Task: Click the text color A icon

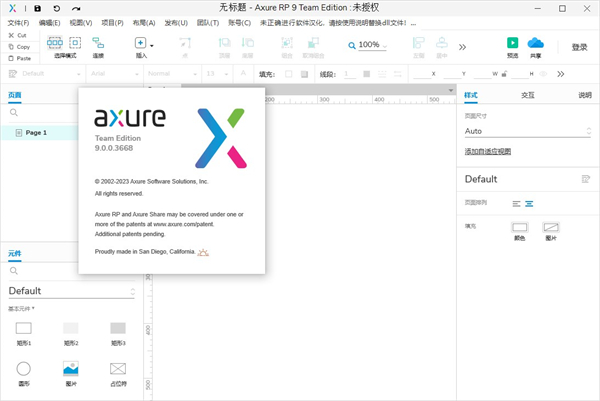Action: (243, 73)
